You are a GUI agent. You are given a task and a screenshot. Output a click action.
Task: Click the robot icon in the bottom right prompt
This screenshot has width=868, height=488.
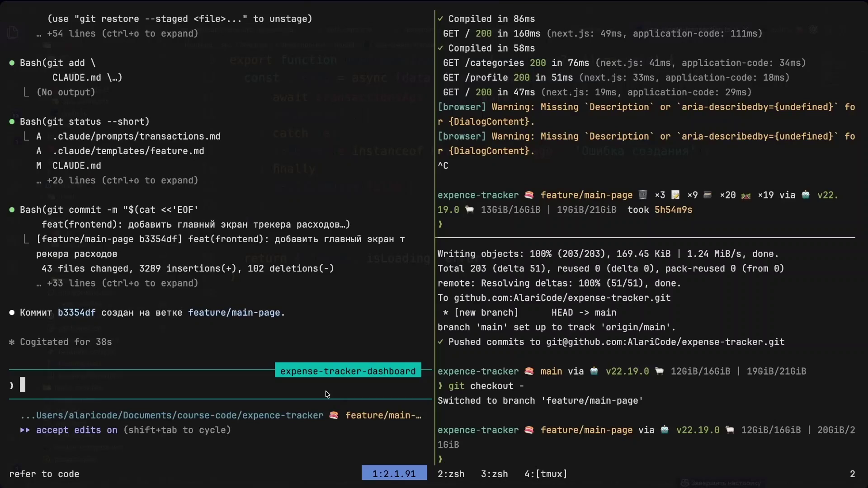coord(665,430)
